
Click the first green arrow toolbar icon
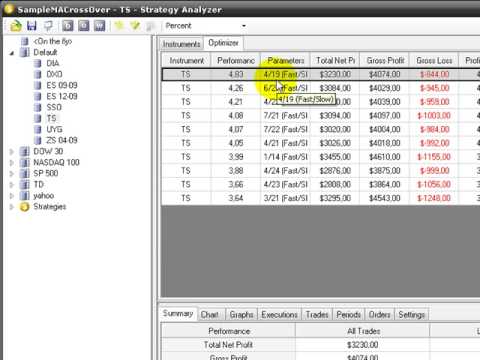[x=119, y=26]
